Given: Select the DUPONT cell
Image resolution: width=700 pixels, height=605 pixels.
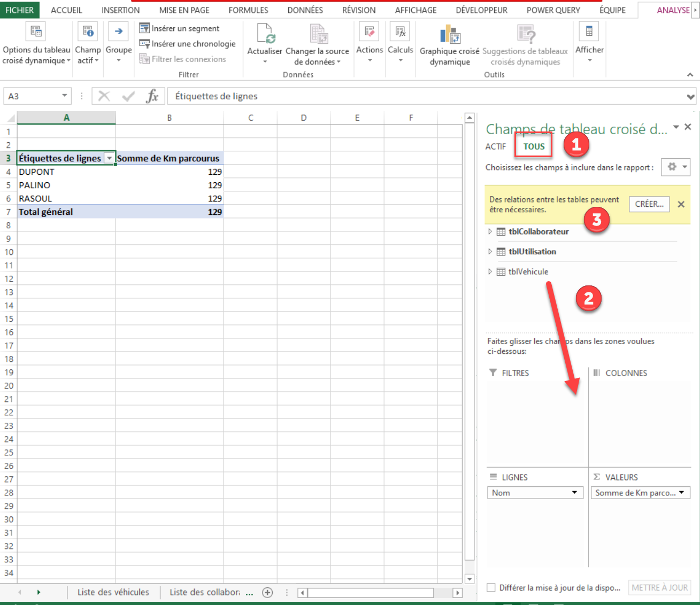Looking at the screenshot, I should (66, 172).
